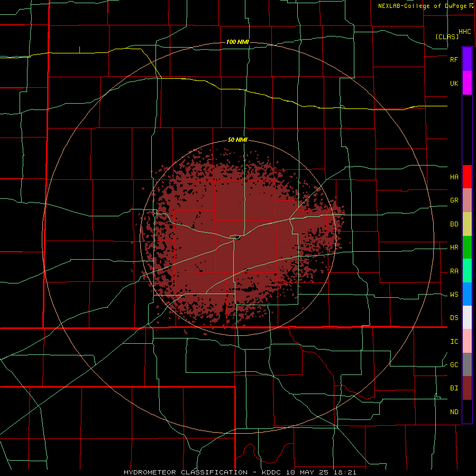
Task: Click the IC legend label
Action: tap(454, 342)
